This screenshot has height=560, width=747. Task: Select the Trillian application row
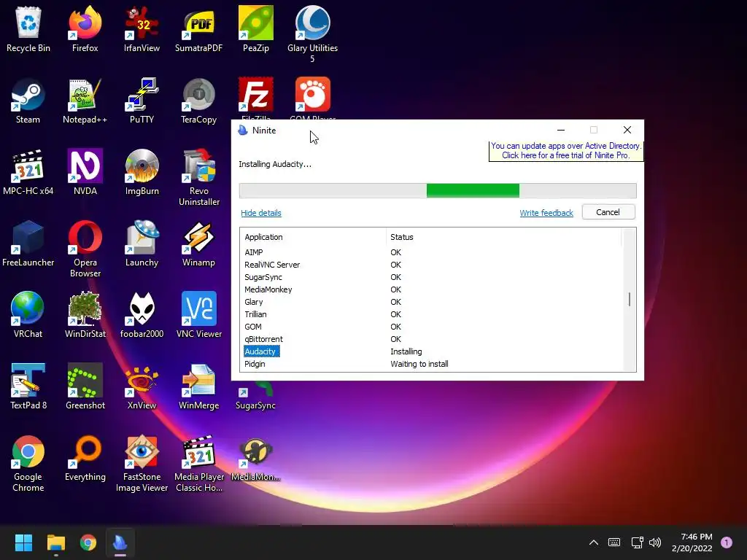432,314
